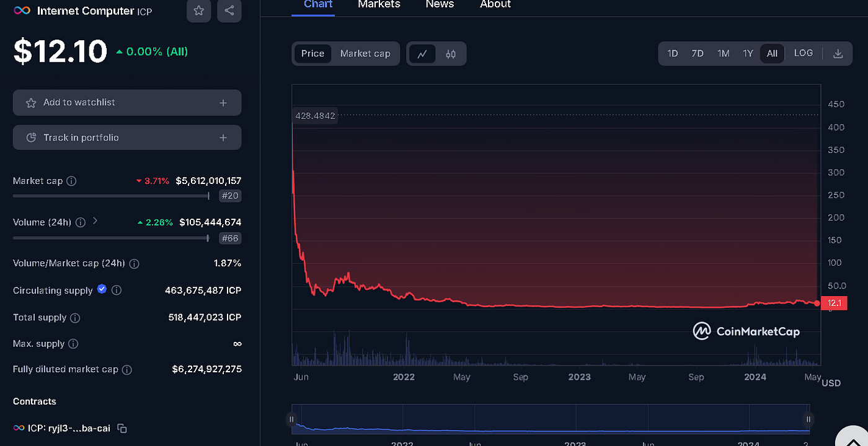Switch to candlestick view icon
Screen dimensions: 868x446
[450, 53]
